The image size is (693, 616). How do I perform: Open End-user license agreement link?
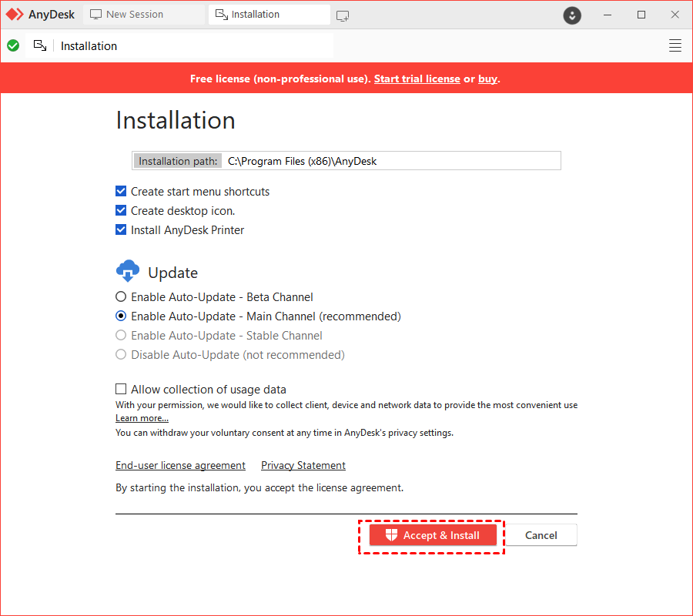pos(180,465)
